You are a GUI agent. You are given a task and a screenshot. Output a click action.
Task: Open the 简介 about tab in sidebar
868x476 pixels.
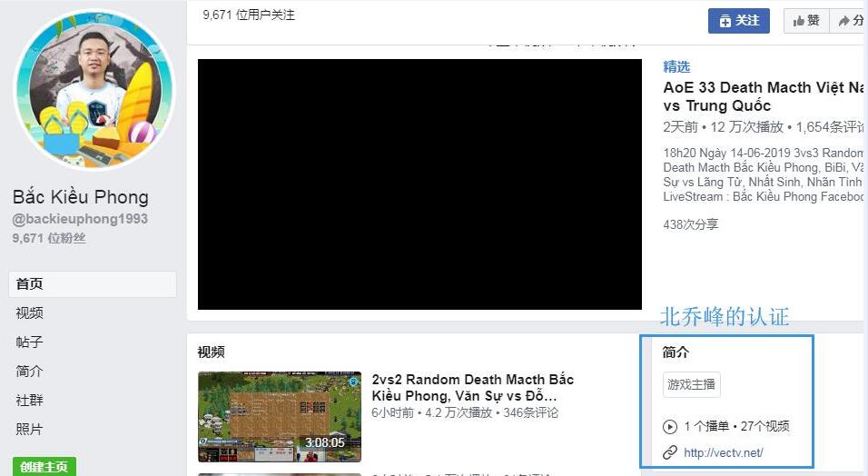point(29,371)
